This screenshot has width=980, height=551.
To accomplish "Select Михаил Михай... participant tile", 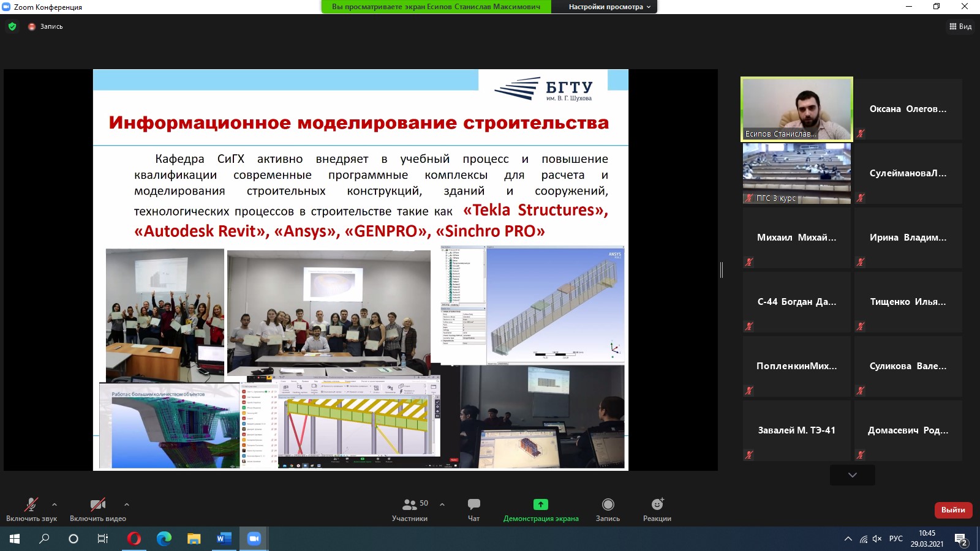I will 797,238.
